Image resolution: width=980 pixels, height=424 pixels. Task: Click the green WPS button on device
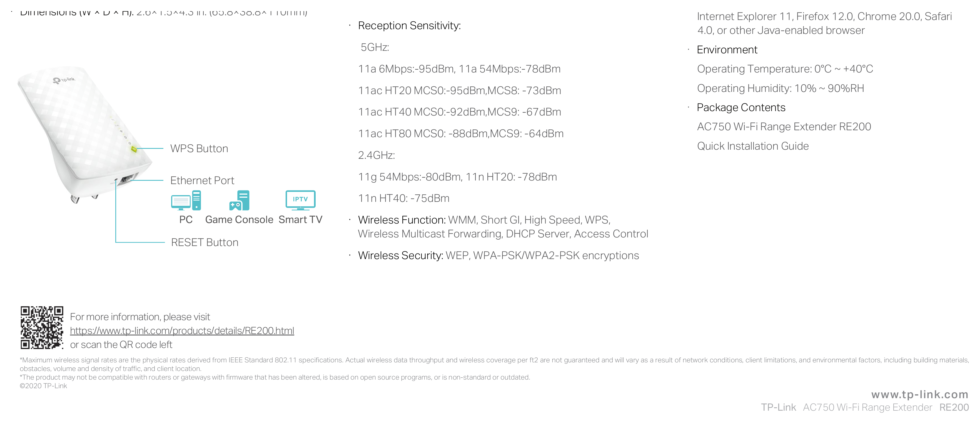(134, 149)
